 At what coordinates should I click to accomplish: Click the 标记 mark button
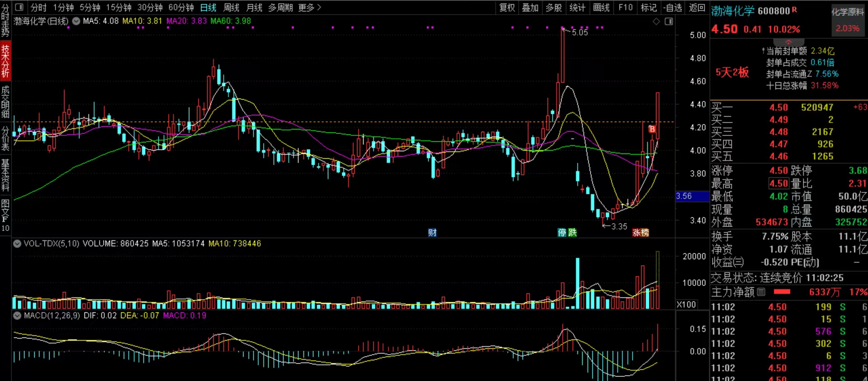(649, 7)
